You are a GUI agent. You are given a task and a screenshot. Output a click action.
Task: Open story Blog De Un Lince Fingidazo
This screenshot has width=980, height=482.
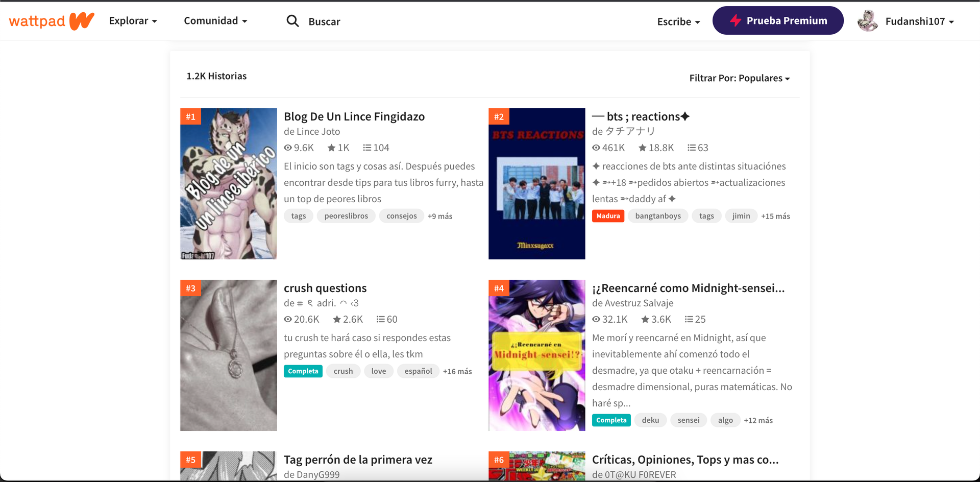(x=354, y=116)
